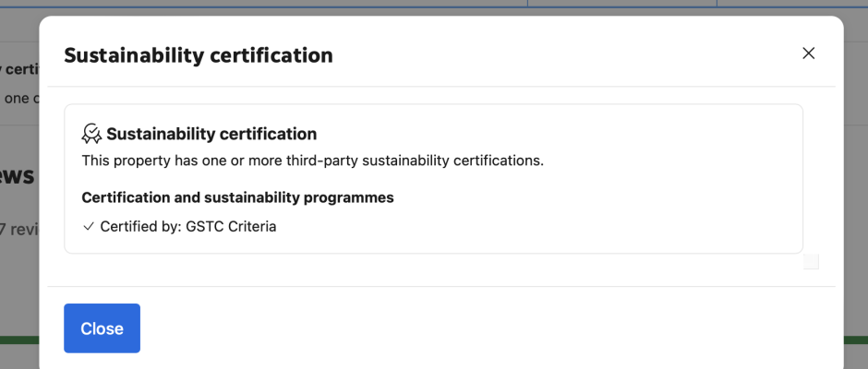Click the third-party sustainability certifications description text
Image resolution: width=868 pixels, height=369 pixels.
313,161
